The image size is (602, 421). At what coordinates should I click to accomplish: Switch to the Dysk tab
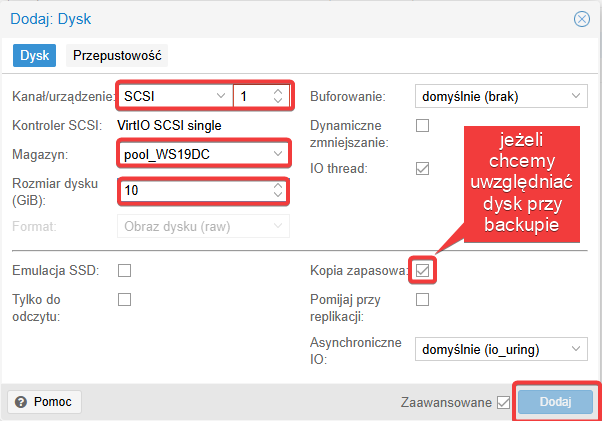(35, 56)
